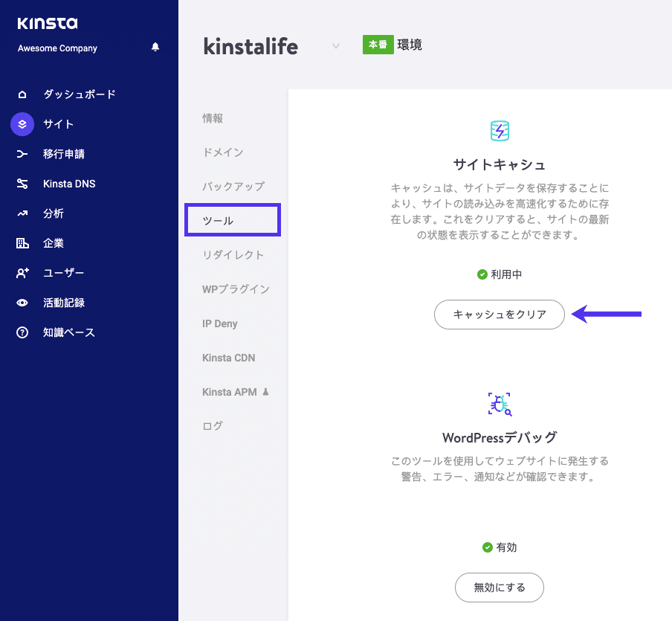Click the 本番 environment badge

(x=378, y=45)
